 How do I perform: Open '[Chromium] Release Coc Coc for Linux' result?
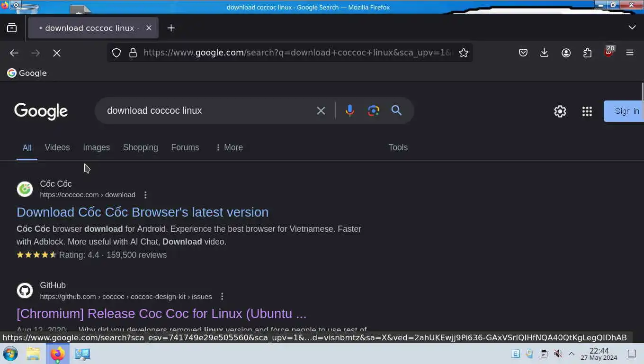click(x=161, y=313)
